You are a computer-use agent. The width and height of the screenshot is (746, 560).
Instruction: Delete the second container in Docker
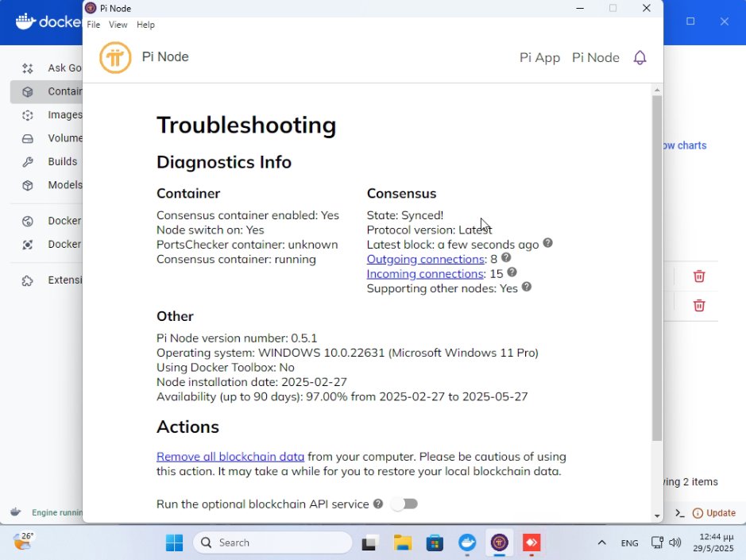click(x=699, y=305)
